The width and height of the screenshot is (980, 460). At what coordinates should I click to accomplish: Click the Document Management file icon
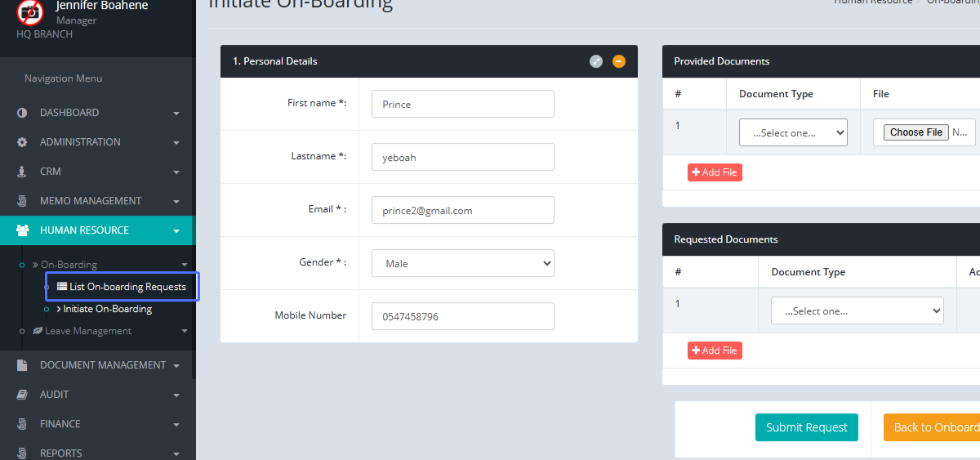point(22,365)
